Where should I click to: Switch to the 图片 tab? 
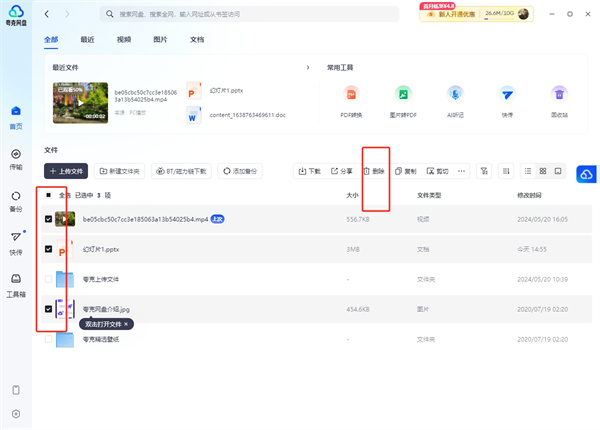pyautogui.click(x=160, y=39)
